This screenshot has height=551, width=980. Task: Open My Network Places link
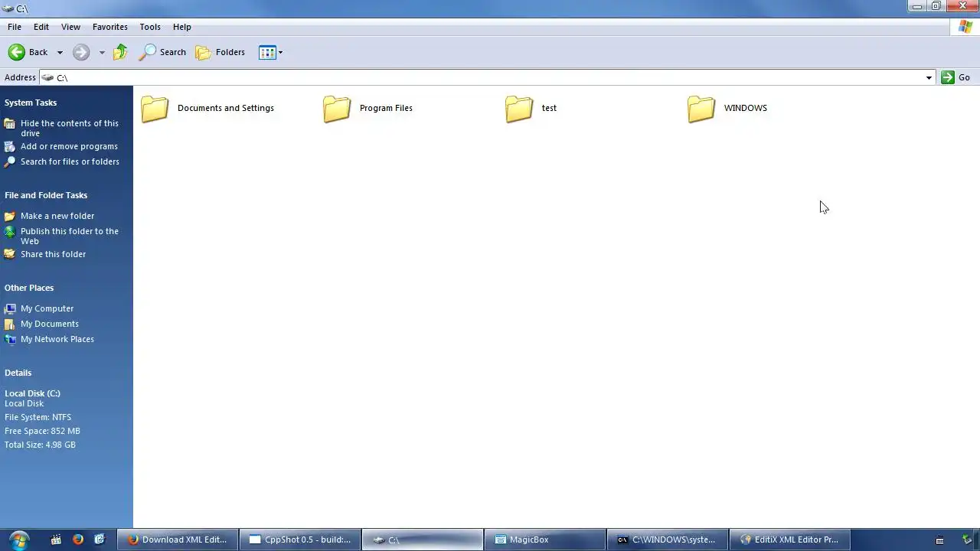pyautogui.click(x=57, y=339)
